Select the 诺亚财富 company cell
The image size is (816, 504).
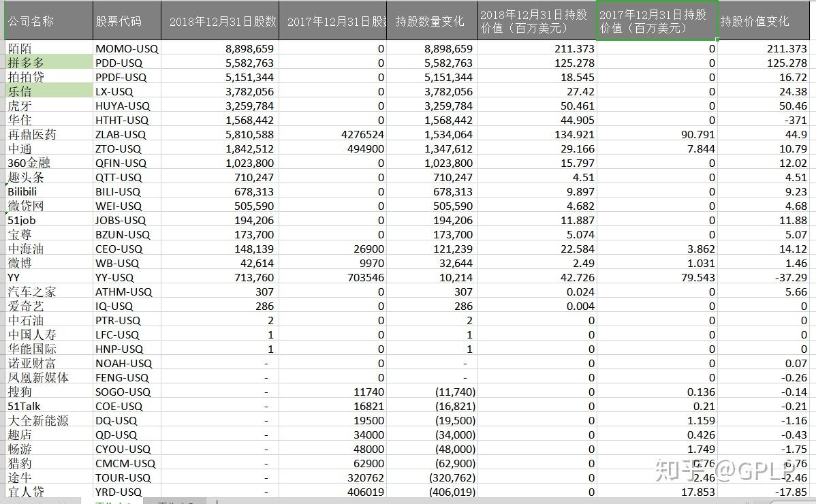click(49, 363)
